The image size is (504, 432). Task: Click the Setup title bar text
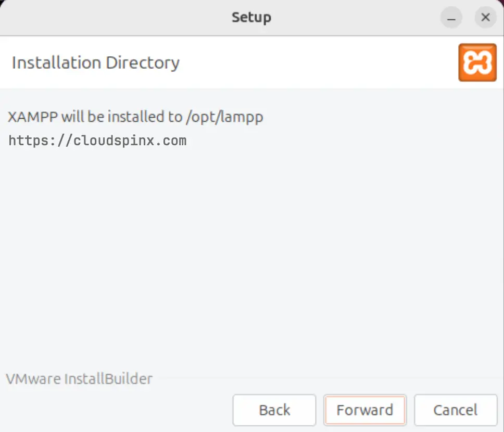point(251,17)
